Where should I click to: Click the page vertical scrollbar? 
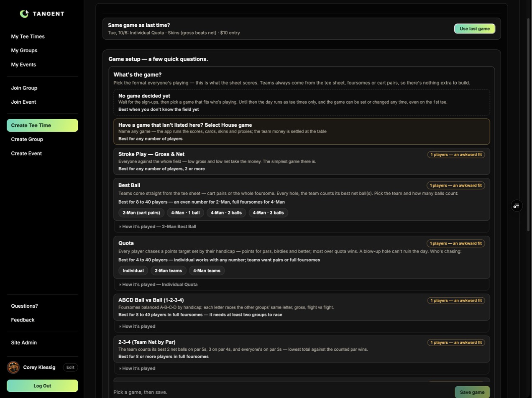[529, 125]
